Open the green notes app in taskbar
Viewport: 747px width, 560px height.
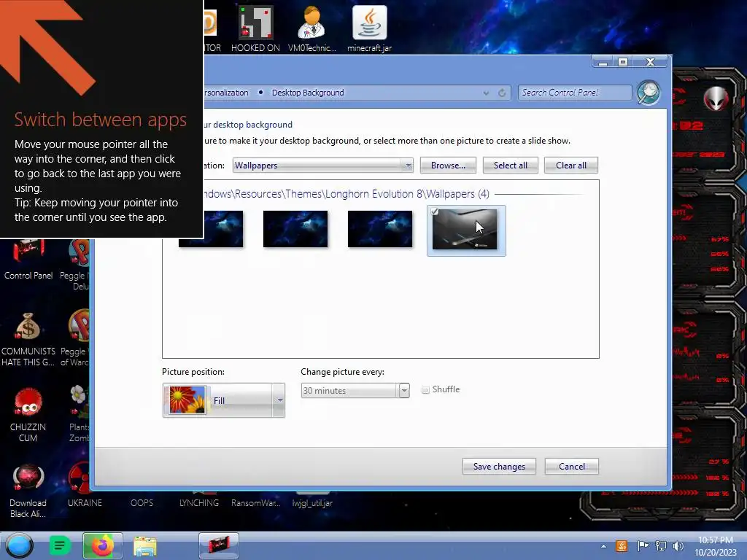(x=60, y=545)
